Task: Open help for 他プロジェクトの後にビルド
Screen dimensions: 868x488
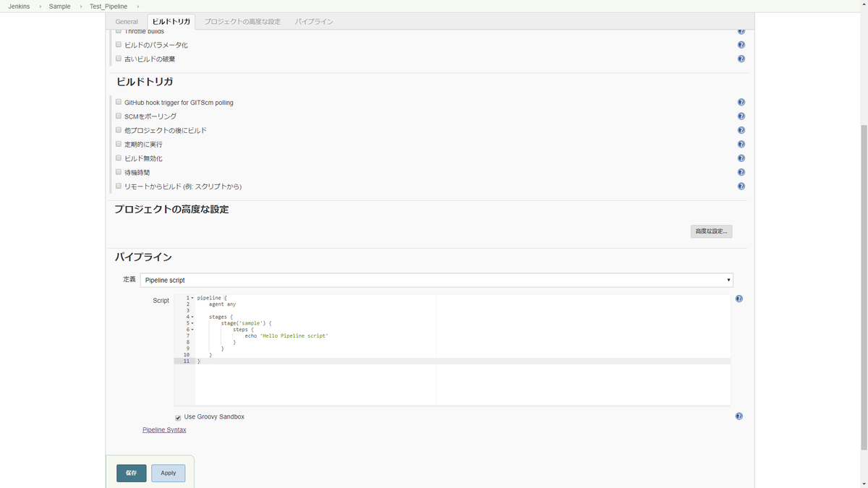Action: (741, 130)
